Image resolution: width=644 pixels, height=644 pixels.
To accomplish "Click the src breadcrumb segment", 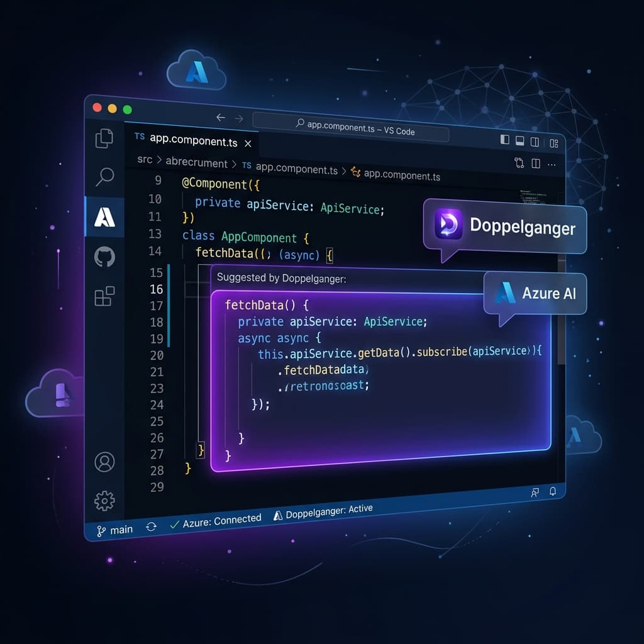I will 145,159.
